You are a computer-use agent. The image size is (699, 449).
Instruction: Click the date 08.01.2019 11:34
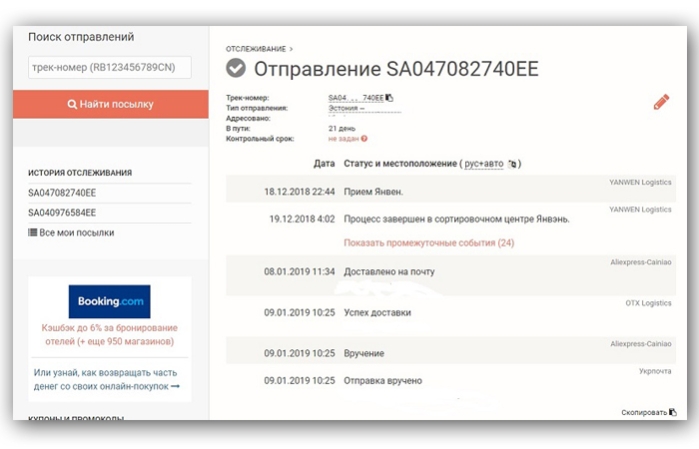(299, 272)
